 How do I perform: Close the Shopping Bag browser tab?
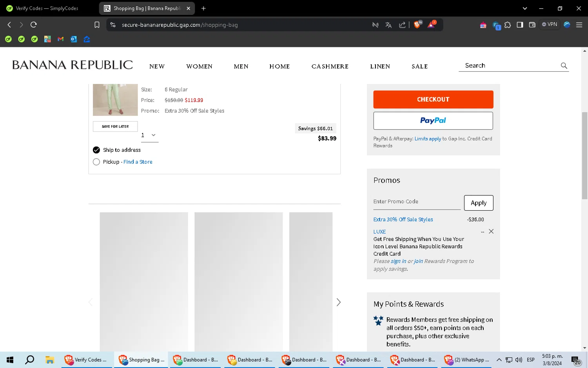188,8
